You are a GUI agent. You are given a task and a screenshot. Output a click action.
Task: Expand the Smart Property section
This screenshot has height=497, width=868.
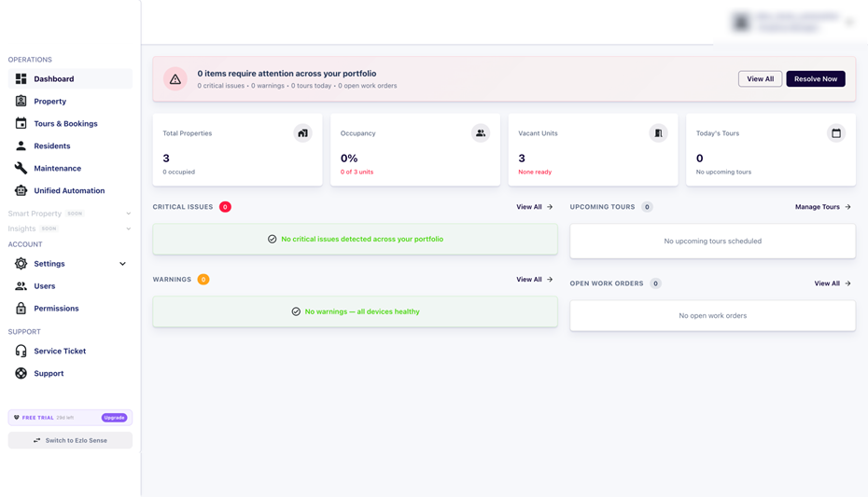[x=129, y=214]
